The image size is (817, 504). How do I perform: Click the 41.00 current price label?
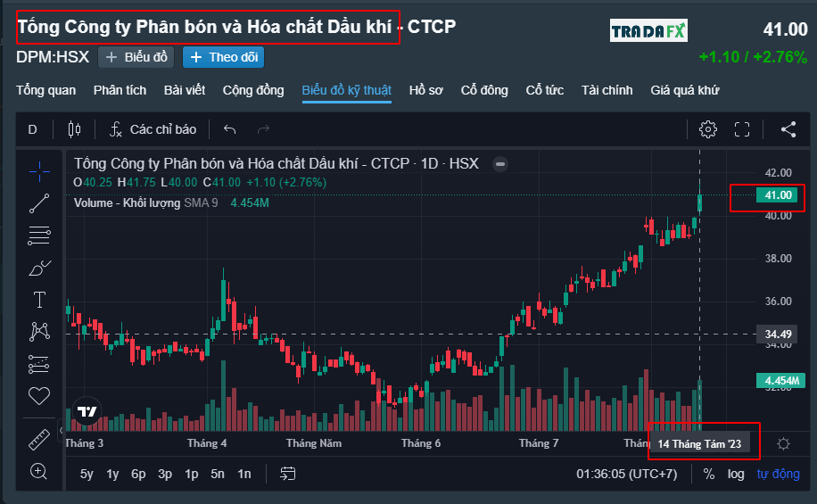tap(778, 195)
